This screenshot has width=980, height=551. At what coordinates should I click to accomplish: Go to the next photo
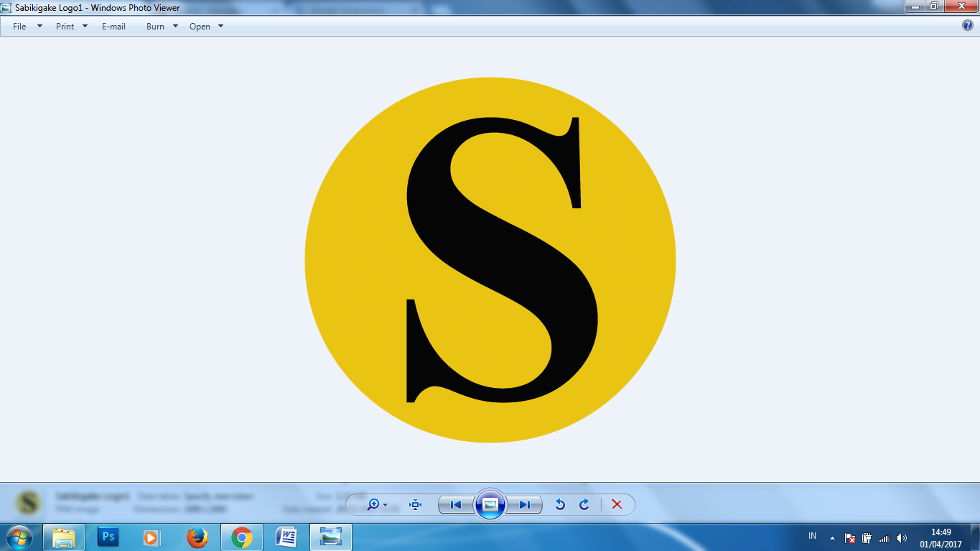[526, 505]
